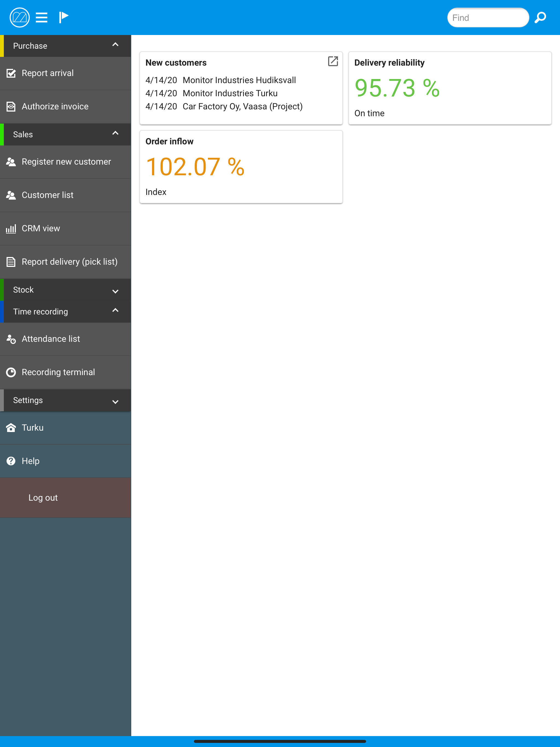Open the Recording terminal
The width and height of the screenshot is (560, 747).
click(x=66, y=372)
